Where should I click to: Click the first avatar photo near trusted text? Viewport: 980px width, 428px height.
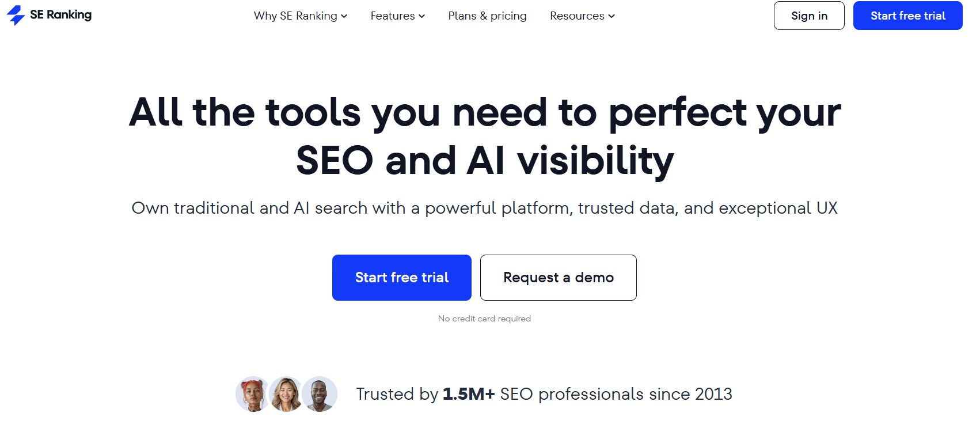(x=252, y=394)
